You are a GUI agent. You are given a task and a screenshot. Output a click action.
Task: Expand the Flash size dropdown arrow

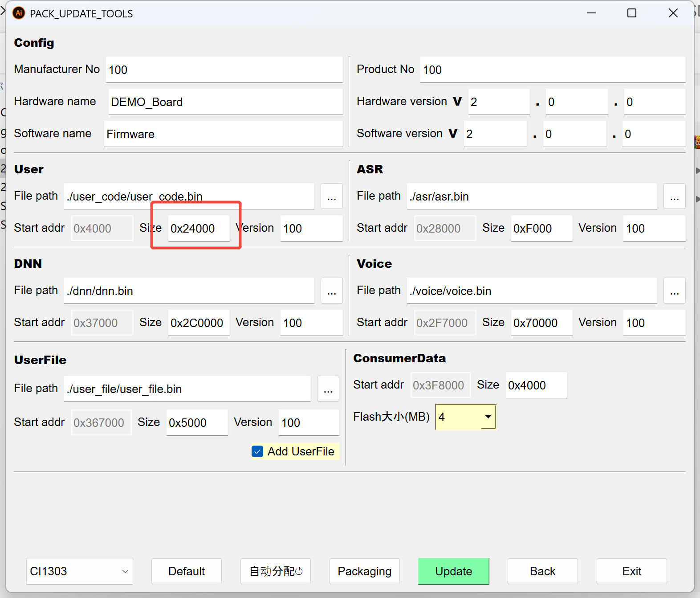[x=488, y=417]
